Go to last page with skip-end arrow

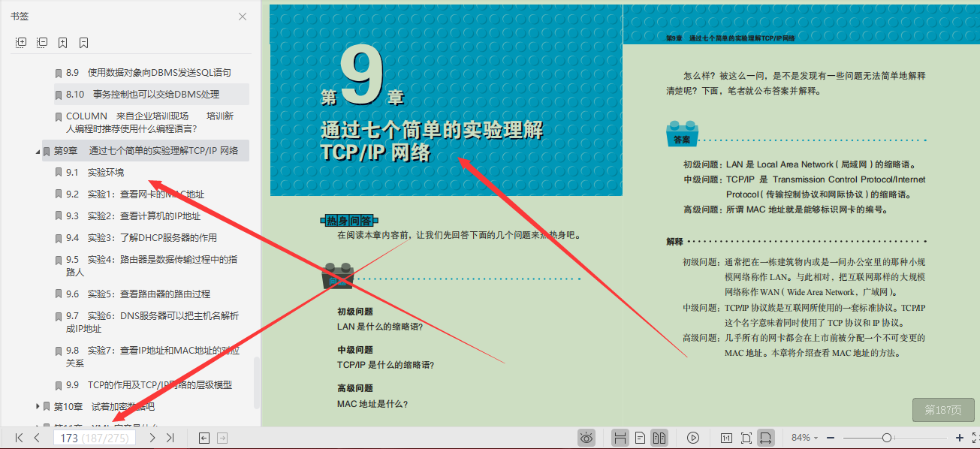tap(171, 438)
